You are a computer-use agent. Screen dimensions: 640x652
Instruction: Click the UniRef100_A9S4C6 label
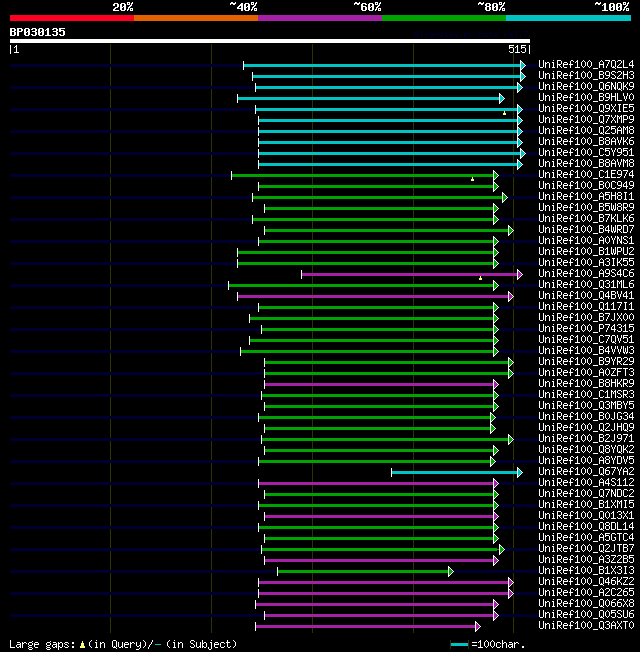[586, 274]
